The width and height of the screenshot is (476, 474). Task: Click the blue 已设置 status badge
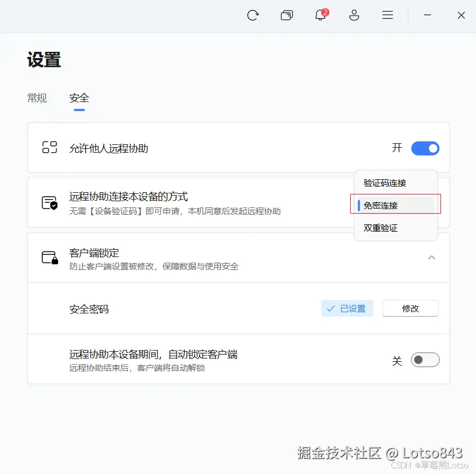click(x=347, y=308)
